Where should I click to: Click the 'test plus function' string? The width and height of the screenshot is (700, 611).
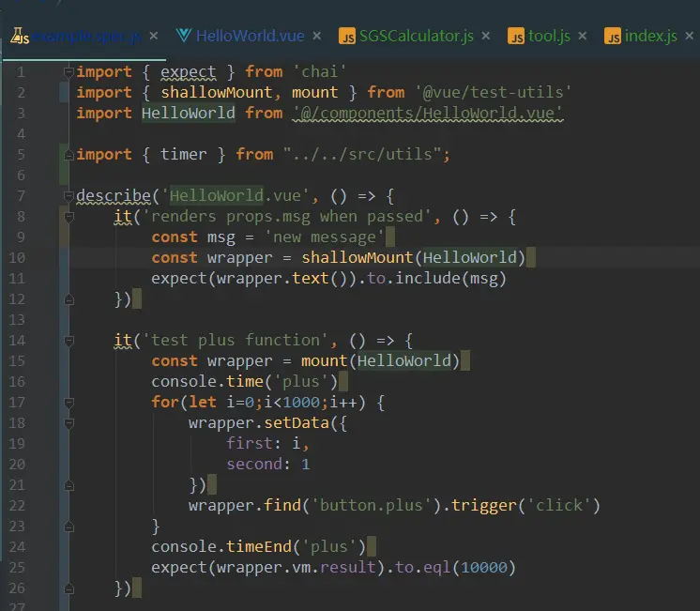pos(236,341)
